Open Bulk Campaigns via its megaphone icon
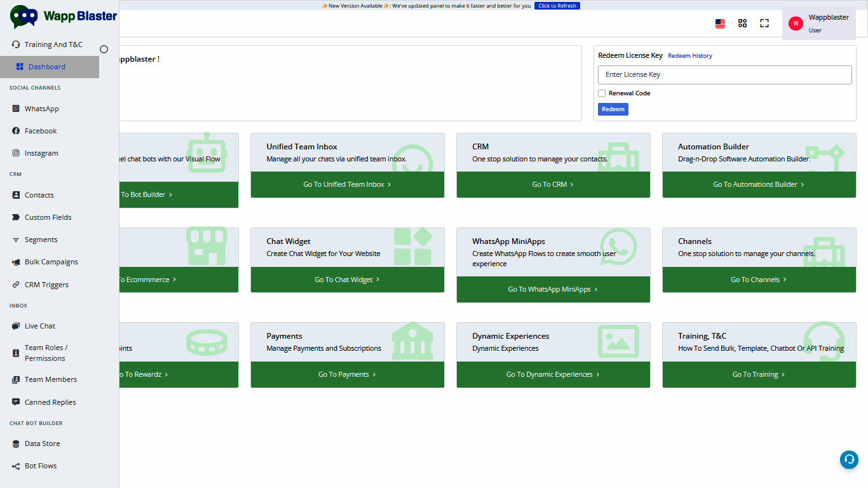The width and height of the screenshot is (868, 488). [x=15, y=262]
